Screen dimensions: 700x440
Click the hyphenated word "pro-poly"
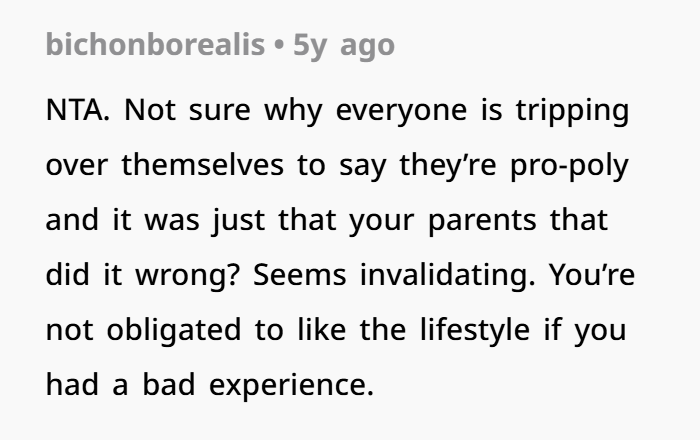pyautogui.click(x=570, y=166)
